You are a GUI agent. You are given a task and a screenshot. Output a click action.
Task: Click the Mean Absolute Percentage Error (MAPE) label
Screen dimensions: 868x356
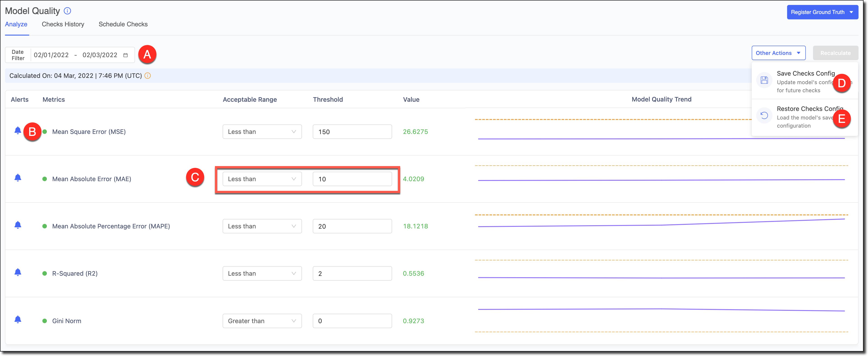111,226
